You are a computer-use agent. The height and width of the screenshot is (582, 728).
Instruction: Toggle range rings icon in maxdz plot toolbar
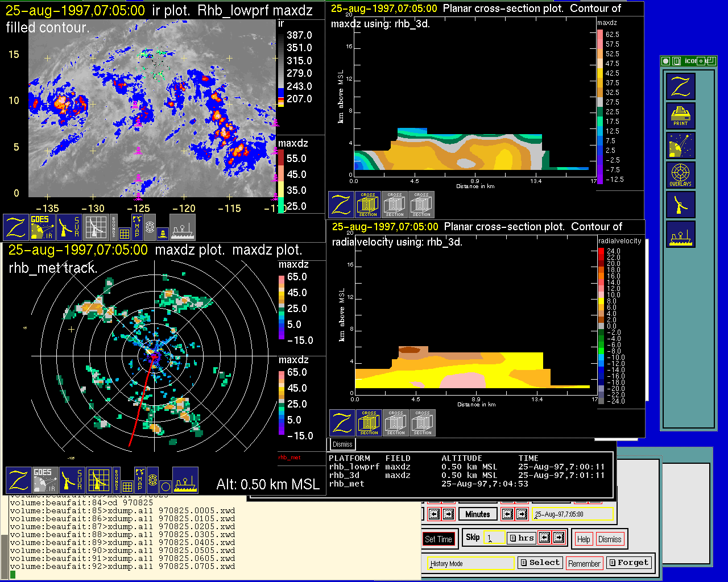coord(152,480)
